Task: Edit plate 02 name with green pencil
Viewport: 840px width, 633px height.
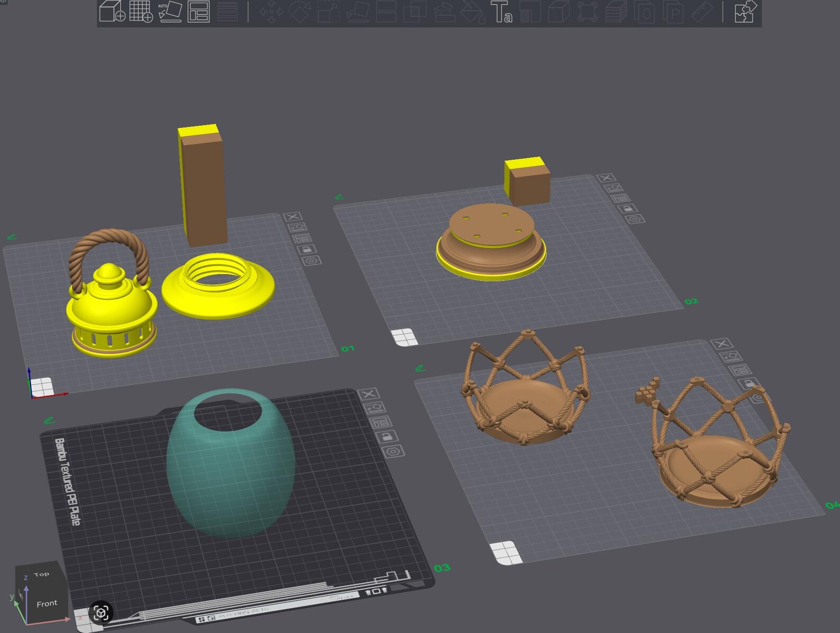Action: tap(339, 197)
